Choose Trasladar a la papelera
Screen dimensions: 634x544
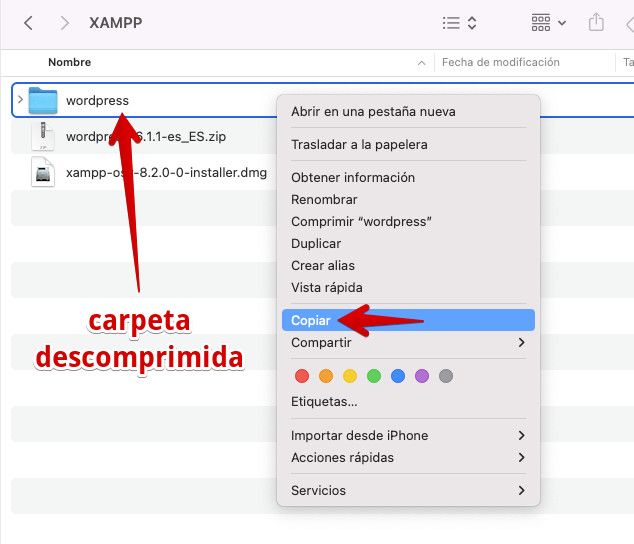pos(408,144)
